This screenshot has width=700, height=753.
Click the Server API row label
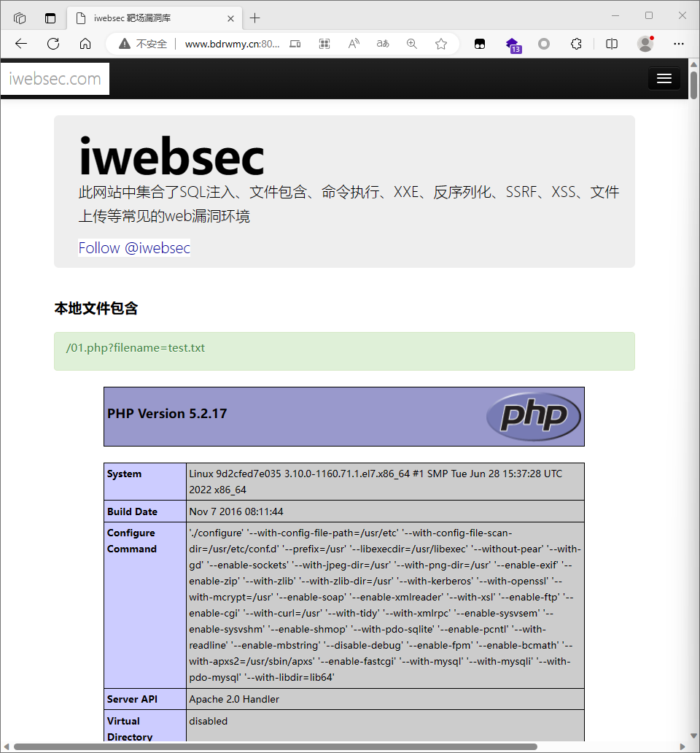tap(132, 699)
